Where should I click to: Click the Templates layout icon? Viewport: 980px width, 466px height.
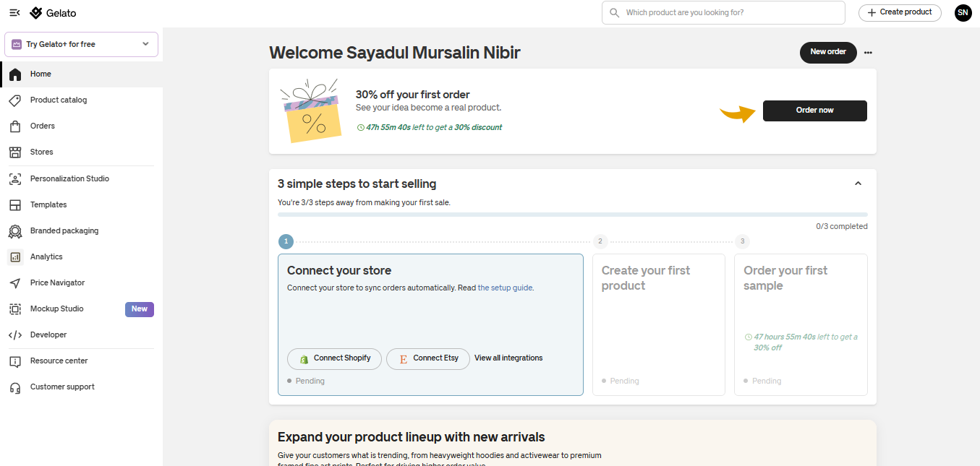[x=15, y=205]
